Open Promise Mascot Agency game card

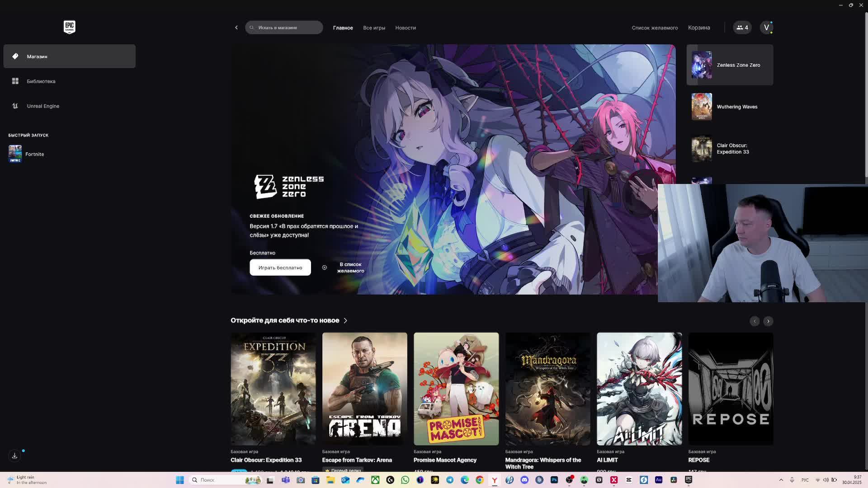456,389
